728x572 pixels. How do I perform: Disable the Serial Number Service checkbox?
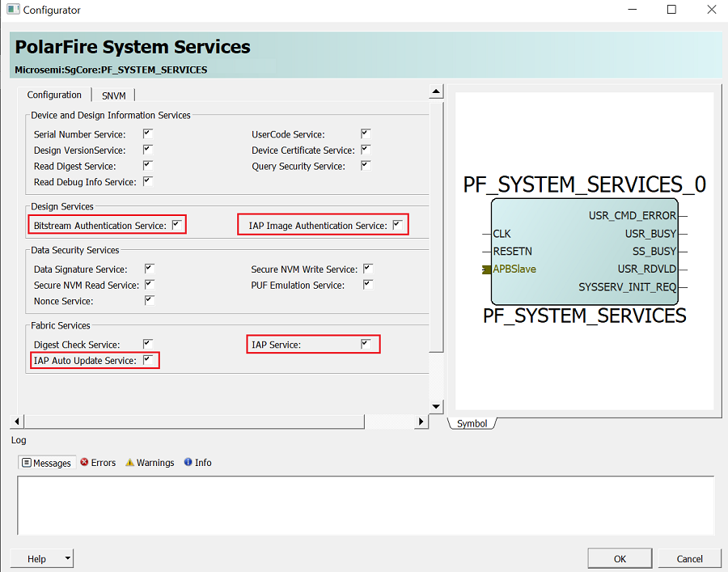pyautogui.click(x=148, y=133)
